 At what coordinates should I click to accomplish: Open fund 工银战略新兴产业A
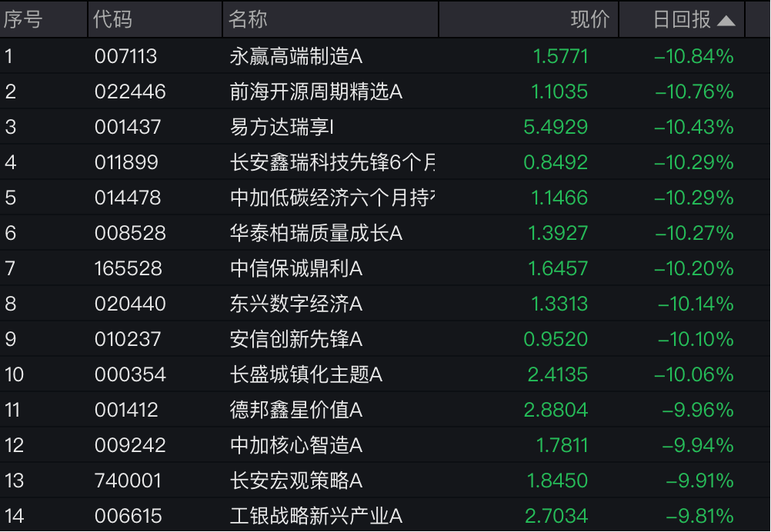[x=316, y=516]
